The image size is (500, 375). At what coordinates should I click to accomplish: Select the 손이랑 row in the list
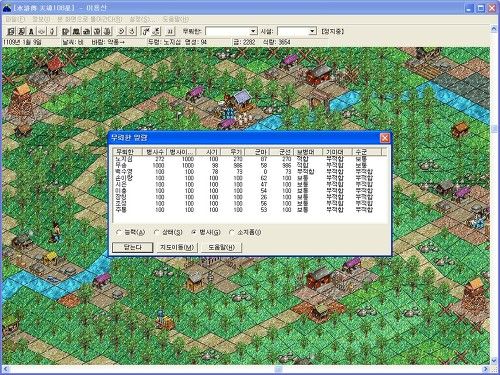(x=250, y=178)
